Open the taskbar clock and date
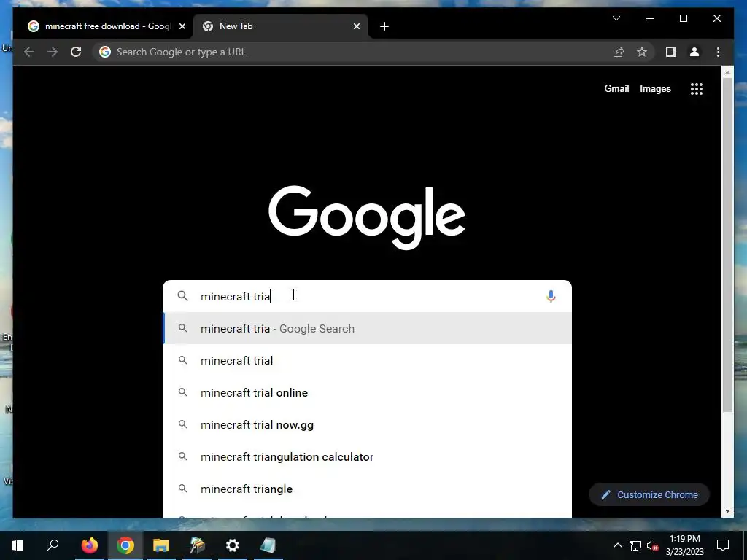This screenshot has height=560, width=747. [x=684, y=545]
